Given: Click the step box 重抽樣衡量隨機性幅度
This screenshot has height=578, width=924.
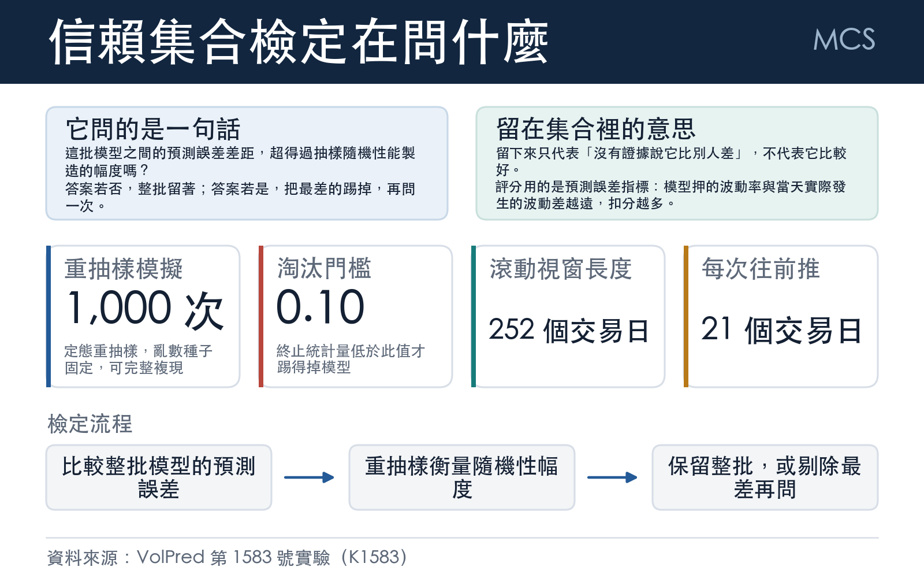Looking at the screenshot, I should tap(462, 477).
